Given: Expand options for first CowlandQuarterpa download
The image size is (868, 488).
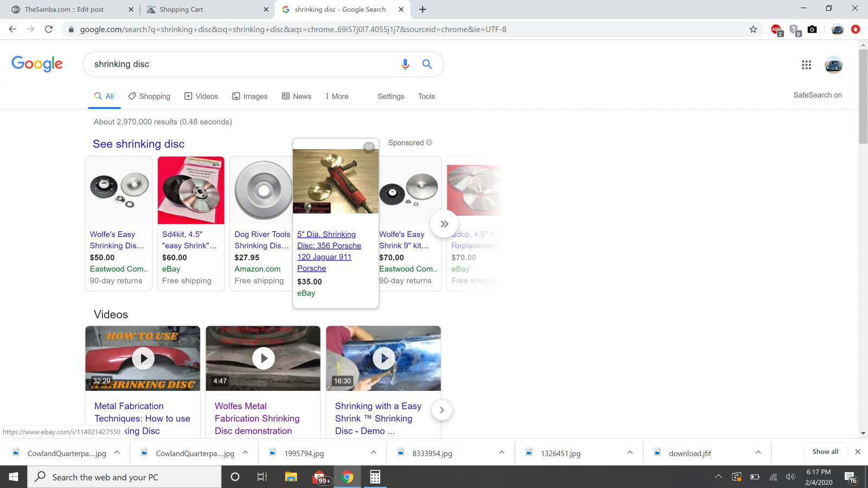Looking at the screenshot, I should click(x=117, y=452).
